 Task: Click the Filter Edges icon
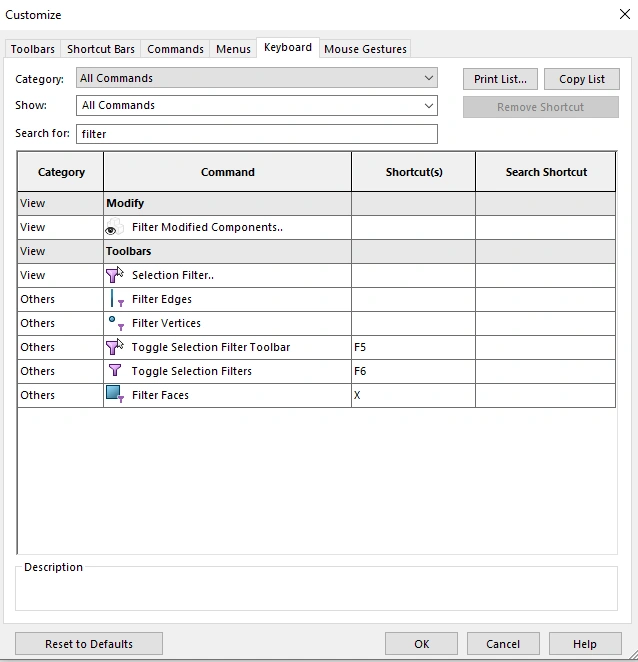(115, 298)
